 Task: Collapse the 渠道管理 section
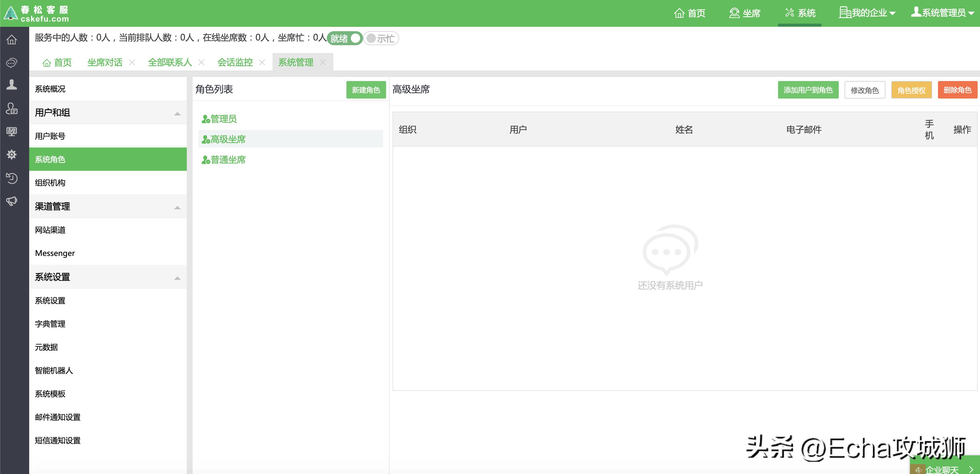point(177,207)
